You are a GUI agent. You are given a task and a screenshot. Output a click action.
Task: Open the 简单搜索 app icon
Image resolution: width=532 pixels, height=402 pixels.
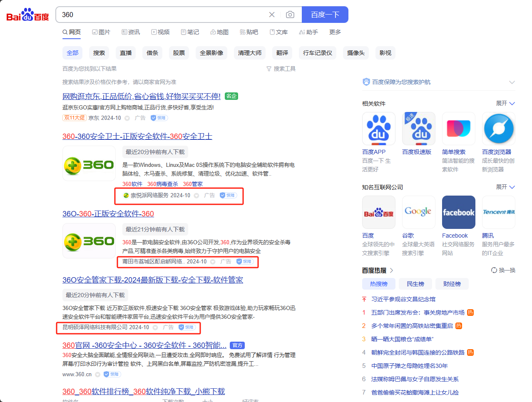459,129
